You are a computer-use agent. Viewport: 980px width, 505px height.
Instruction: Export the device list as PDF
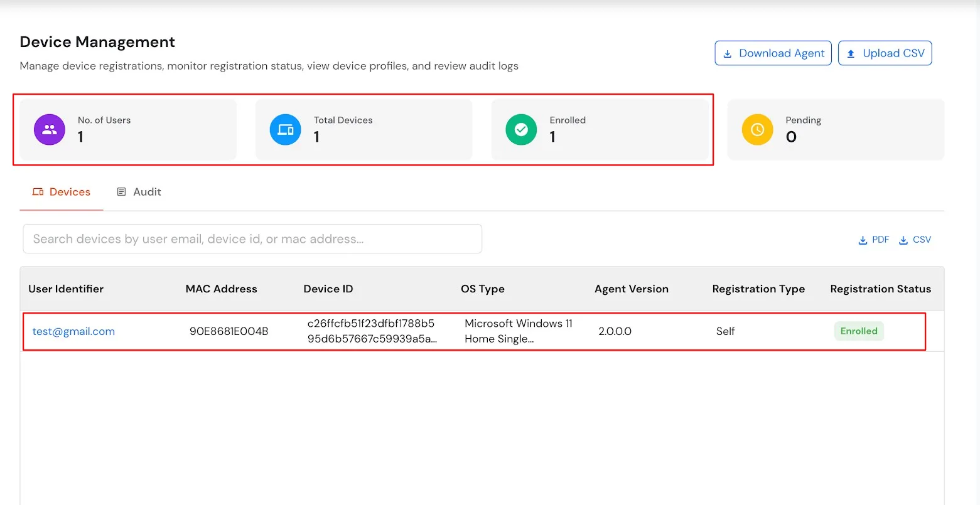(873, 239)
